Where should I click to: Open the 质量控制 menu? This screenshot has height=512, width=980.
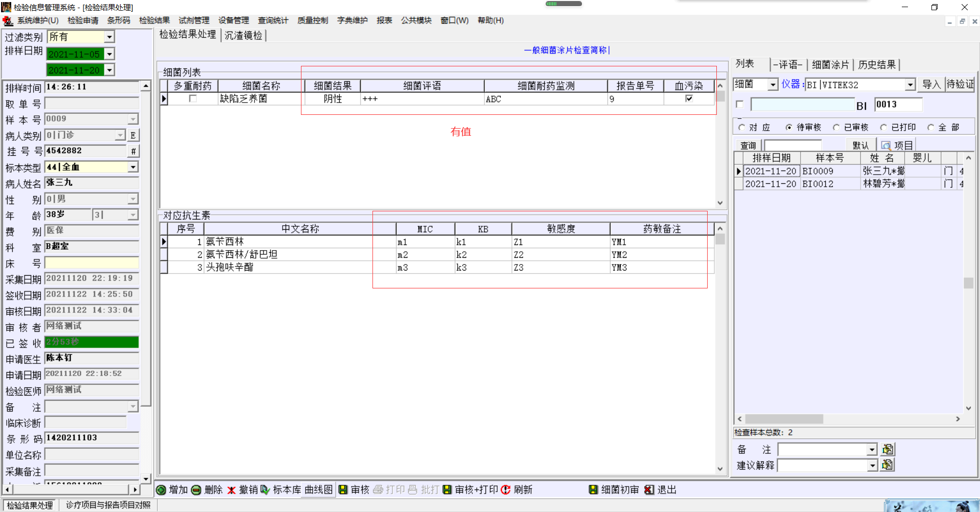(x=313, y=20)
